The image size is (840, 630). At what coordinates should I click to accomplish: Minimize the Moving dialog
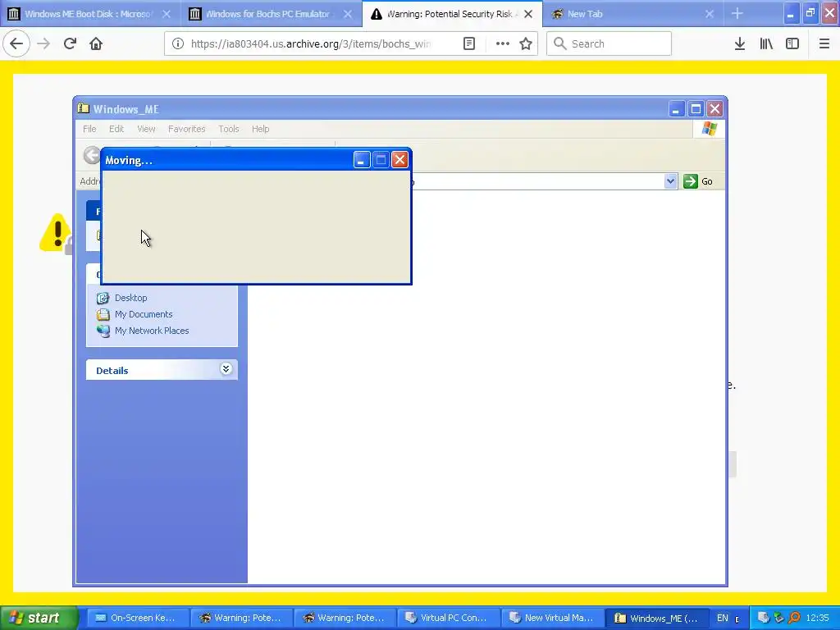point(362,160)
